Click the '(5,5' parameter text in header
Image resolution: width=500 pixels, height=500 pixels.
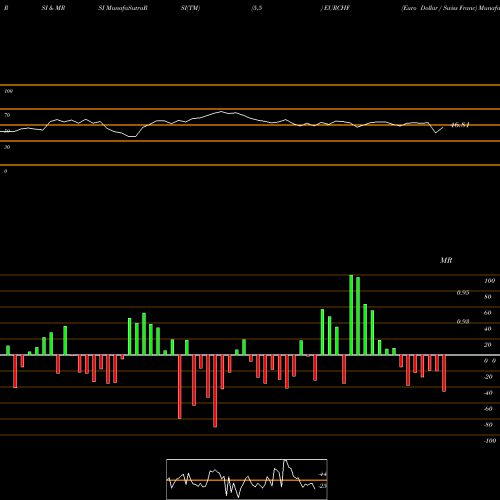pos(257,8)
